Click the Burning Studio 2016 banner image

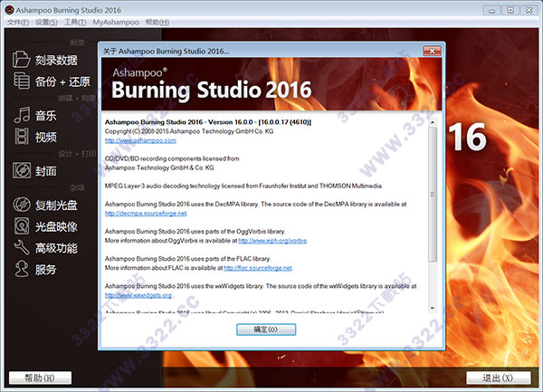click(271, 84)
